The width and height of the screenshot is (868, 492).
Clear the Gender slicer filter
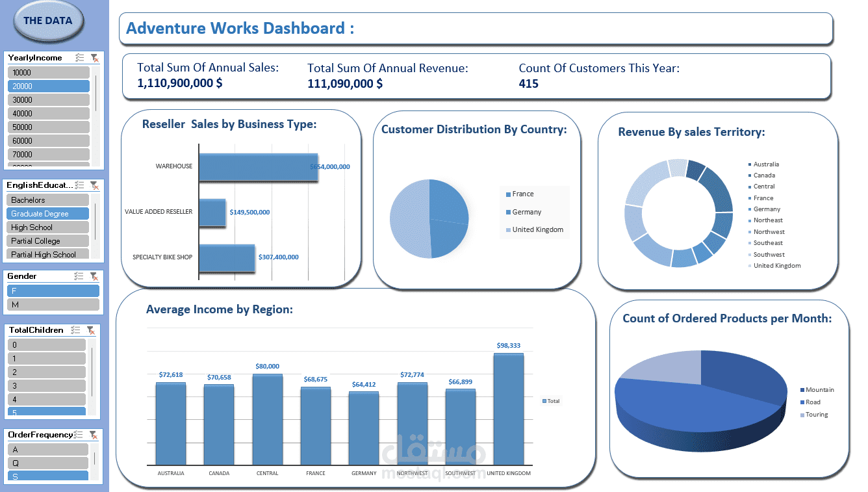coord(94,276)
